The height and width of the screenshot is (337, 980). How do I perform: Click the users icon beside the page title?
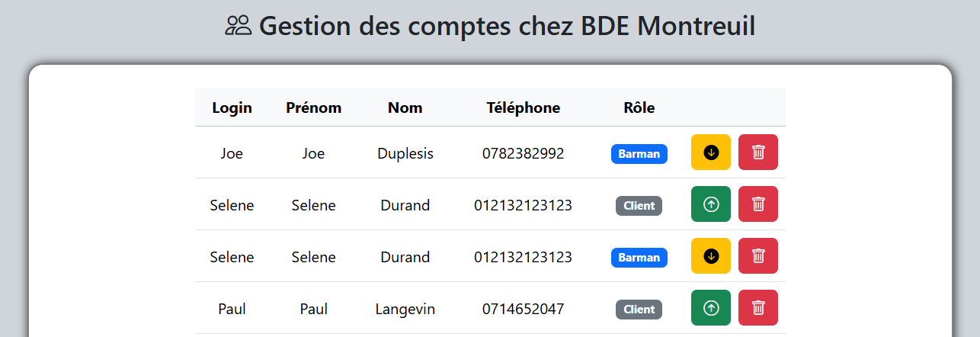tap(239, 26)
